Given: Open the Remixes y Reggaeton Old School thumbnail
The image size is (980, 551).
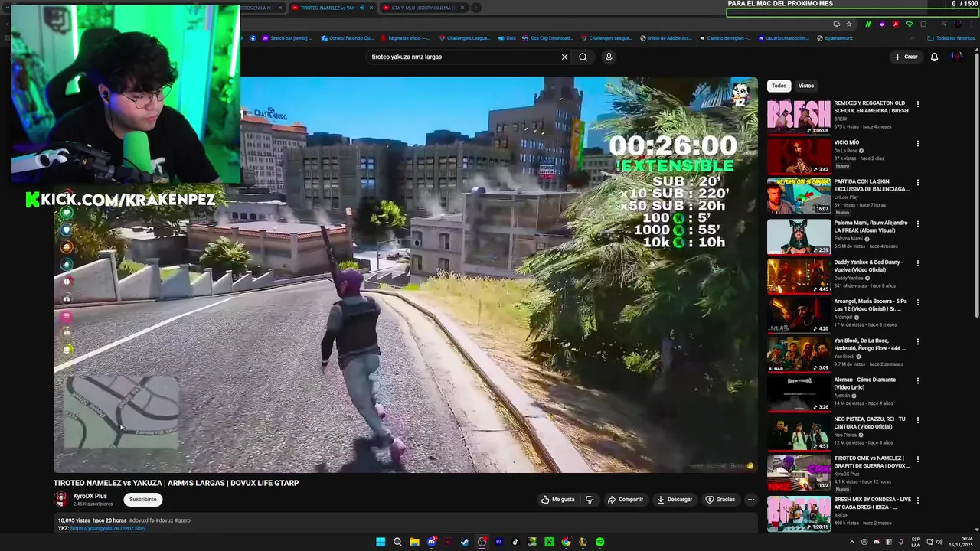Looking at the screenshot, I should pyautogui.click(x=799, y=116).
